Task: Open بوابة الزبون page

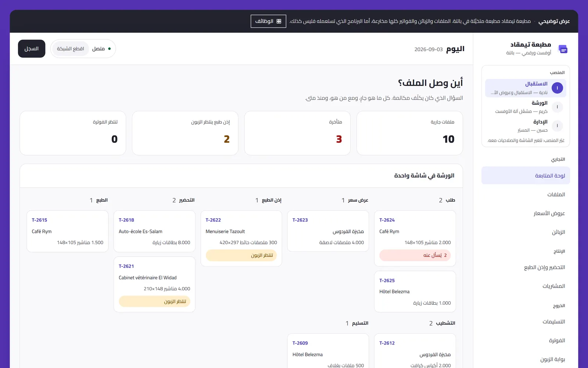Action: click(x=526, y=359)
